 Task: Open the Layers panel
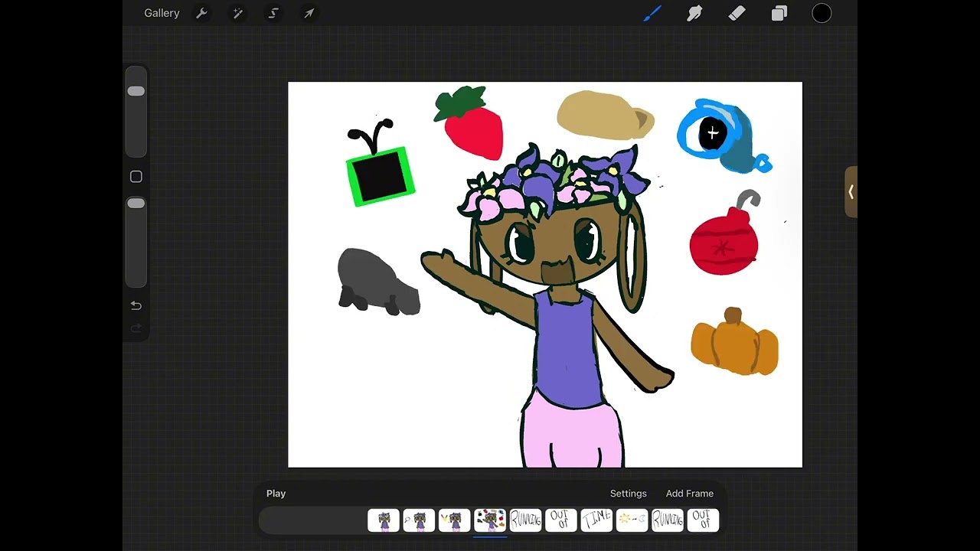(779, 13)
